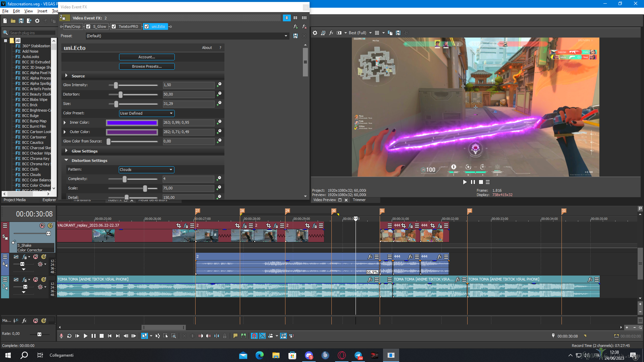Remove selected plug-in from chain
The image size is (644, 362).
(x=304, y=26)
